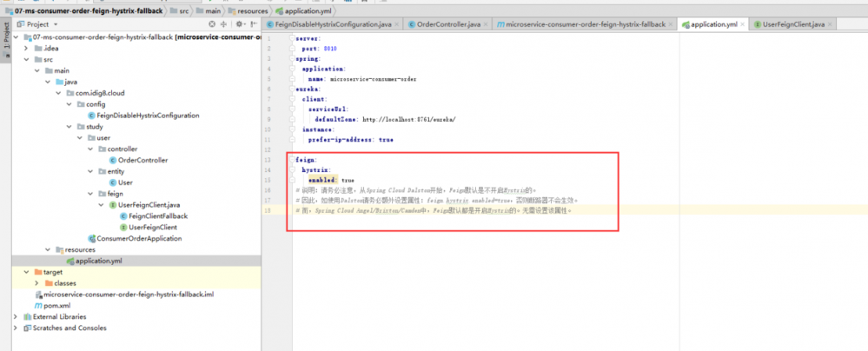
Task: Collapse the resources folder
Action: click(48, 249)
